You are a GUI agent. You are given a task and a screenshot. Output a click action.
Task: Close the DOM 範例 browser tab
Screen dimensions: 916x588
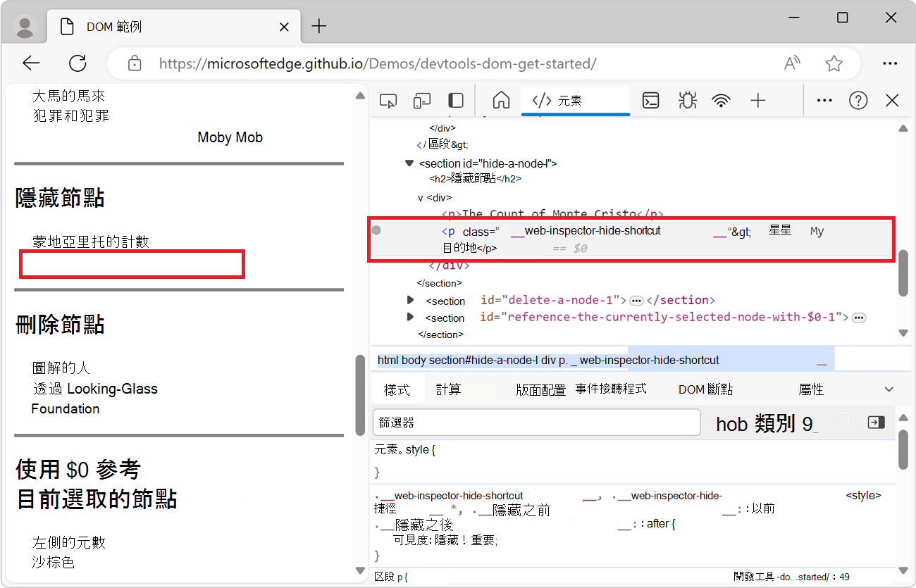pyautogui.click(x=284, y=27)
